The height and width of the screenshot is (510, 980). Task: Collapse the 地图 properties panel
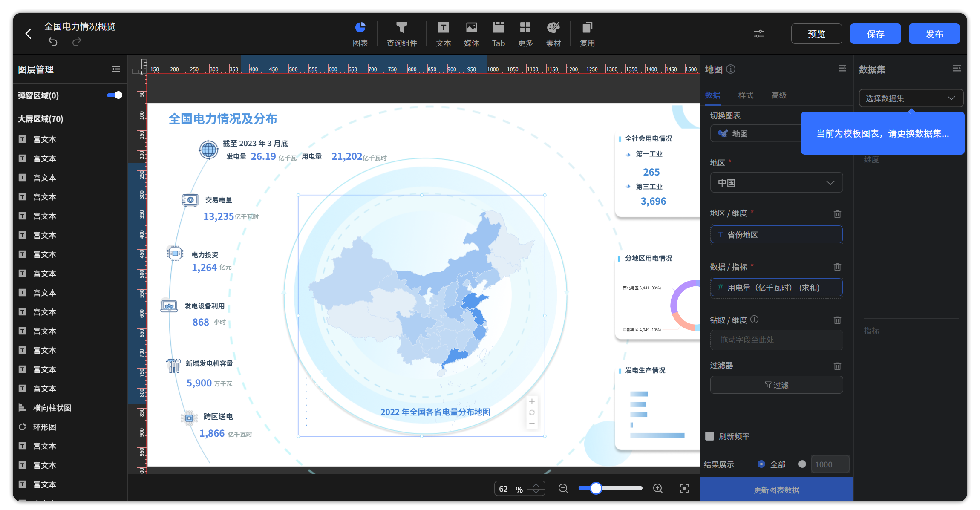click(x=842, y=69)
